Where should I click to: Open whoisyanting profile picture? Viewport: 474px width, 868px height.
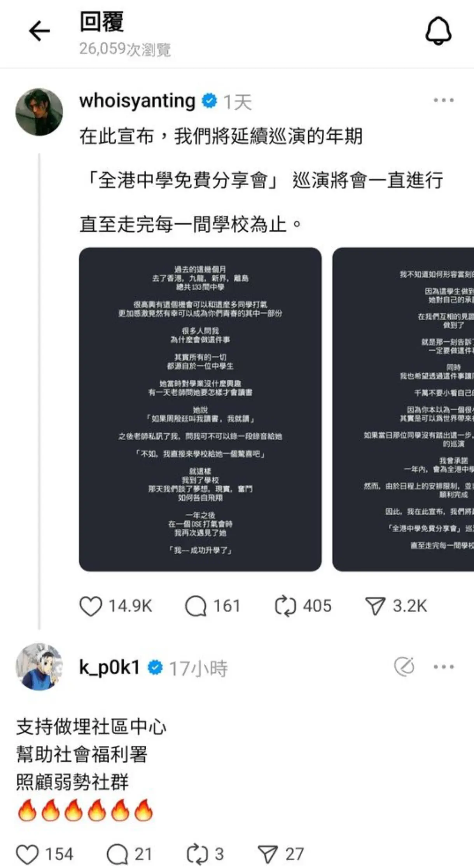click(39, 112)
